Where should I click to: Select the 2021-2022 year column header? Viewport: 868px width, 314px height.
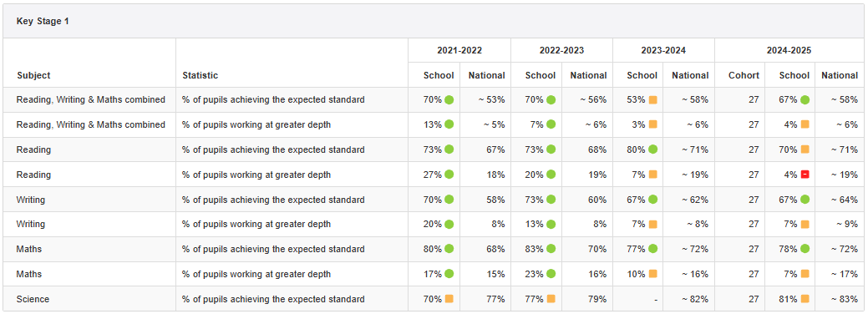(x=459, y=50)
